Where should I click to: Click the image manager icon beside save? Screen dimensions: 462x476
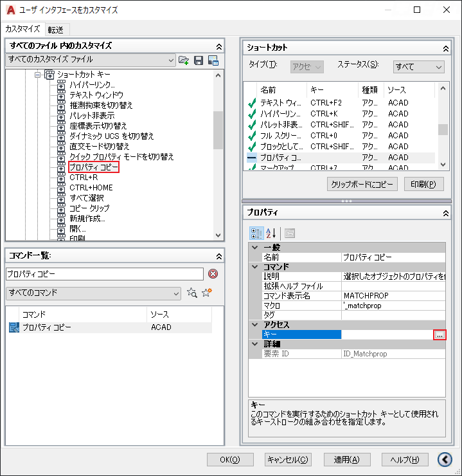click(213, 60)
